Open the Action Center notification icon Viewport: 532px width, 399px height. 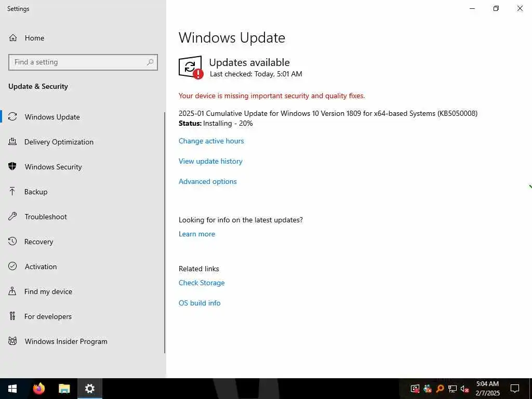(x=515, y=389)
